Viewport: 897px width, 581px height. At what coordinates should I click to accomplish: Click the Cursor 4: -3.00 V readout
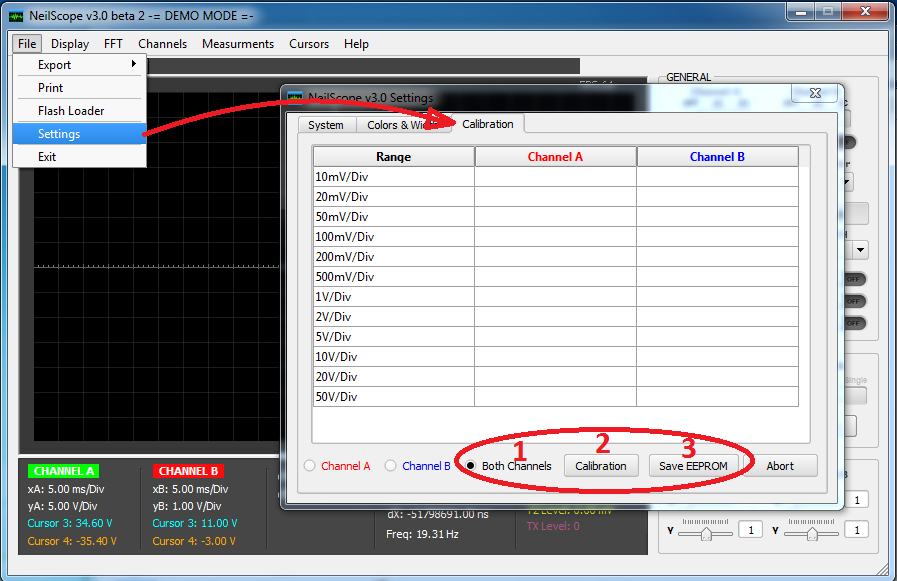pos(194,541)
